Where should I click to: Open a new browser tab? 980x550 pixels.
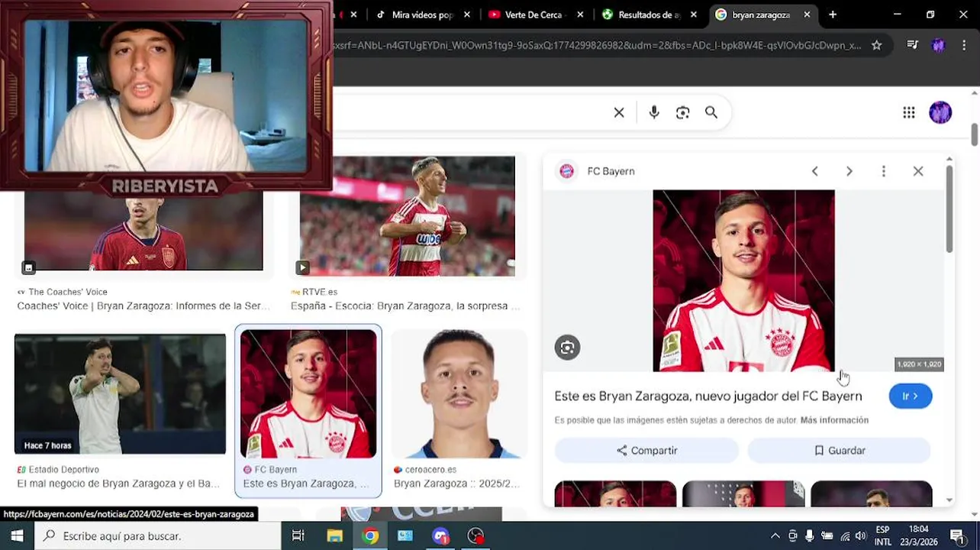coord(833,15)
